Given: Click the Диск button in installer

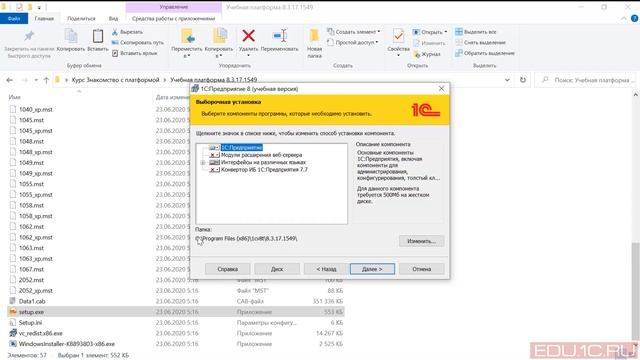Looking at the screenshot, I should point(277,269).
